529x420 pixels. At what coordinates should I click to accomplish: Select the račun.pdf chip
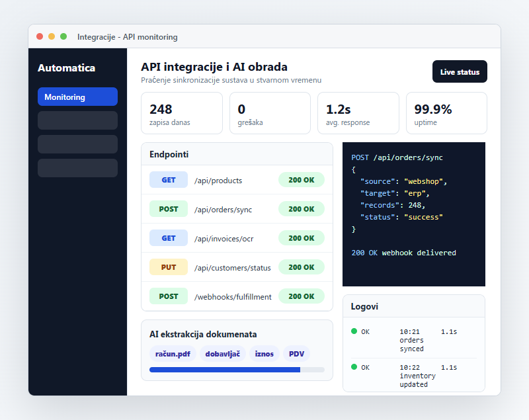(x=173, y=354)
